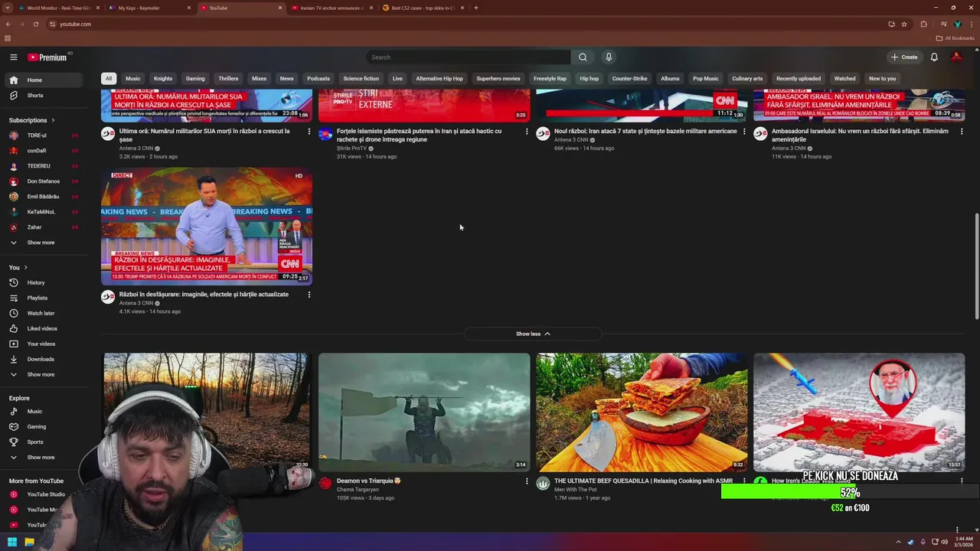980x551 pixels.
Task: Open the YouTube hamburger guide menu
Action: click(13, 57)
